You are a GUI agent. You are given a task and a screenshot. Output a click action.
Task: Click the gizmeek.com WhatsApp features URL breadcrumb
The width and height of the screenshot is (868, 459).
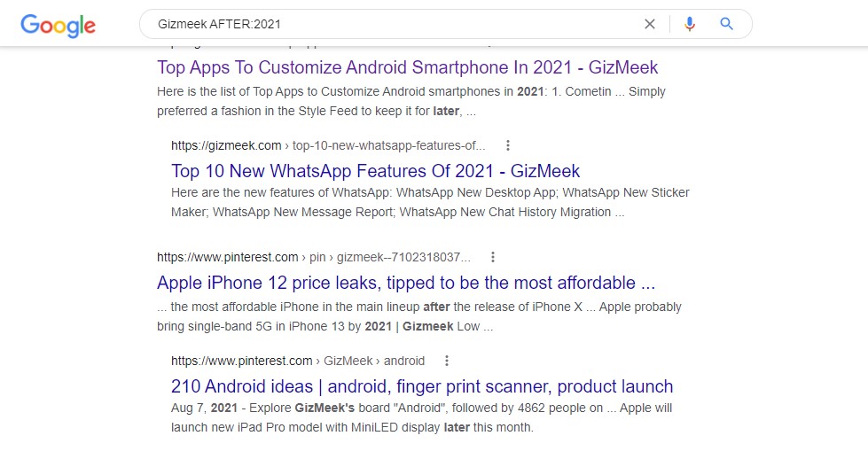tap(328, 145)
